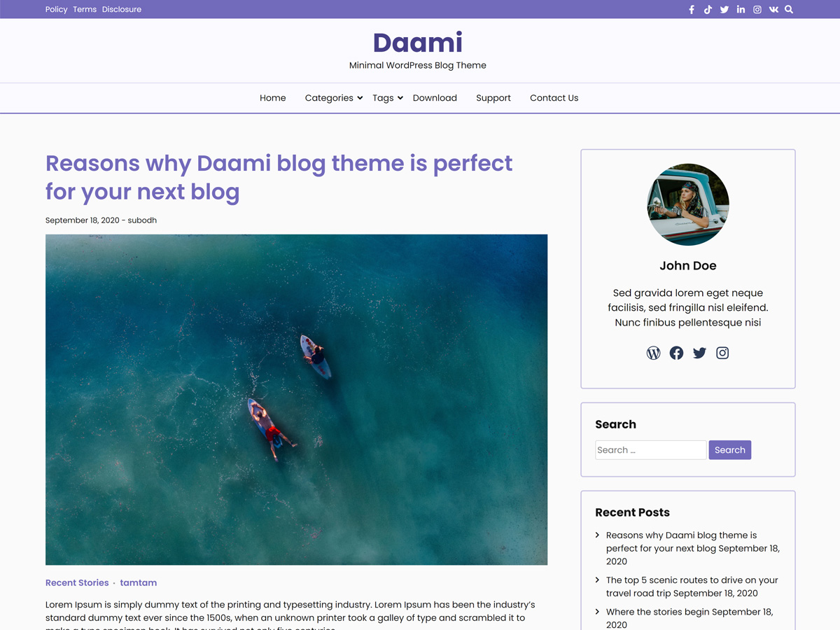Go to the Download menu item
840x630 pixels.
coord(435,98)
